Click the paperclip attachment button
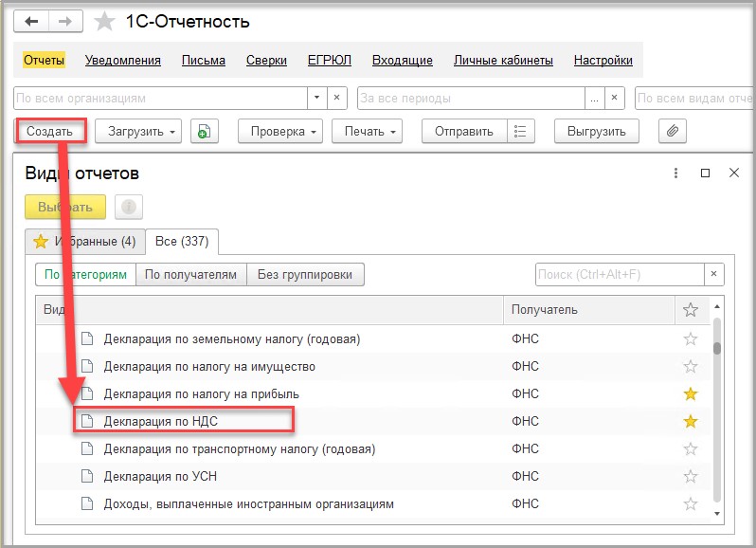Screen dimensions: 756x548 click(x=672, y=131)
